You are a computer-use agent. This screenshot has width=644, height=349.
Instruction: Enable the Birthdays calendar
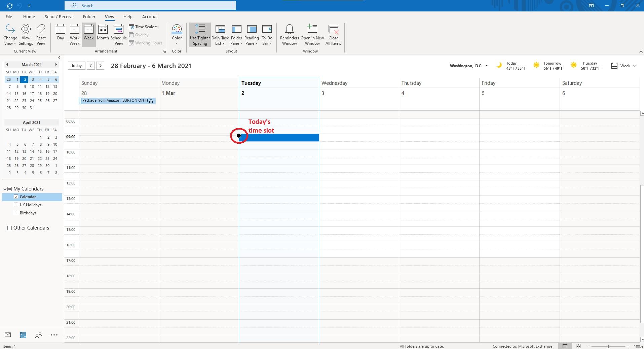click(x=16, y=213)
